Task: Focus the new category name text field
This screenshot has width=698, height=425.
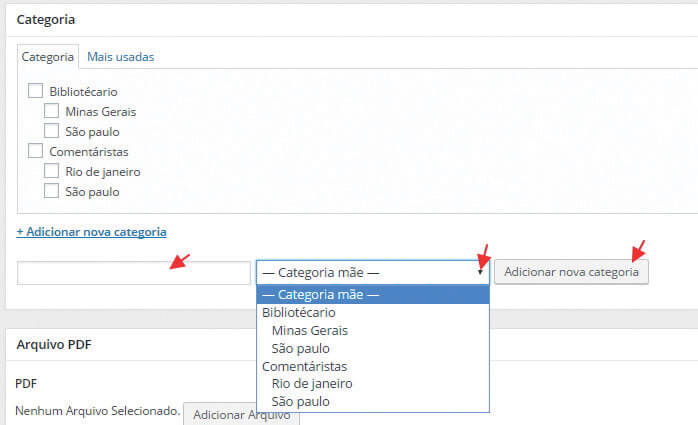Action: (133, 273)
